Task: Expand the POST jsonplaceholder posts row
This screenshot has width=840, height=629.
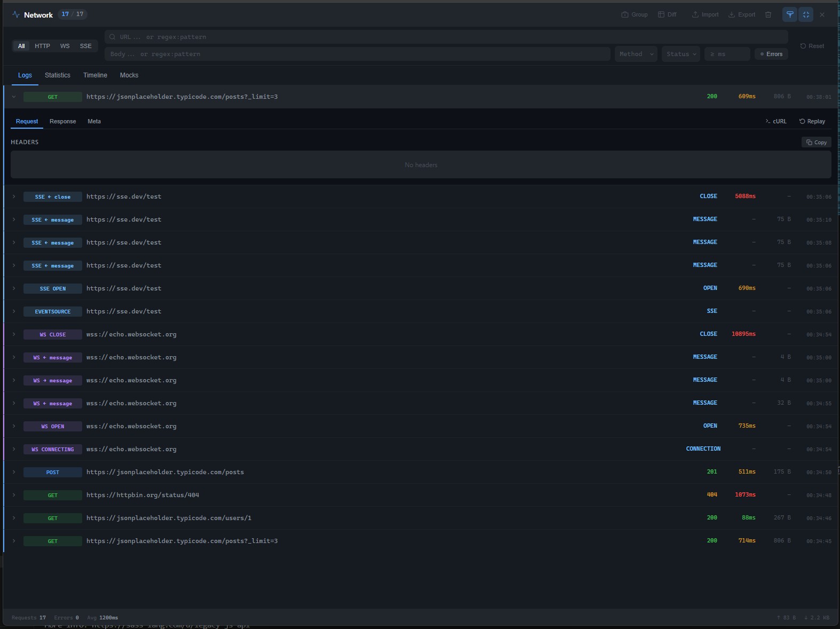Action: [14, 472]
